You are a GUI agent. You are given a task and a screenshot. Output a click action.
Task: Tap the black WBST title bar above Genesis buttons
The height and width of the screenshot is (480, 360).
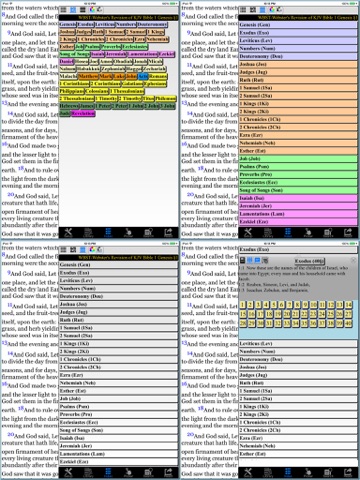click(118, 17)
